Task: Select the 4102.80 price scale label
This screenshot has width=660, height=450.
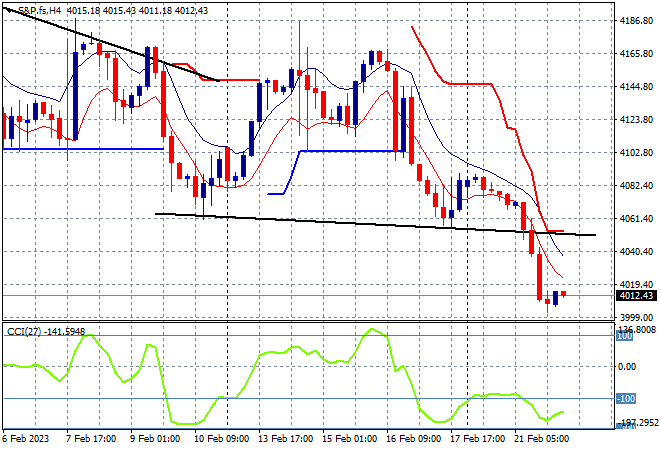Action: pos(636,152)
